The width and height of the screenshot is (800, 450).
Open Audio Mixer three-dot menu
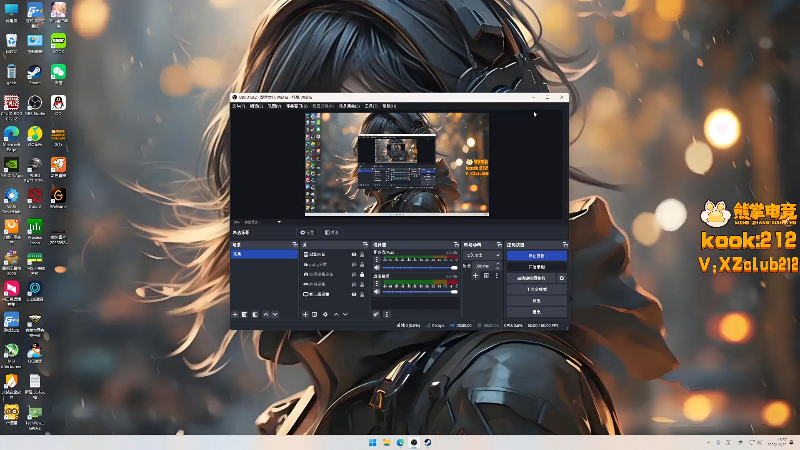tap(386, 315)
